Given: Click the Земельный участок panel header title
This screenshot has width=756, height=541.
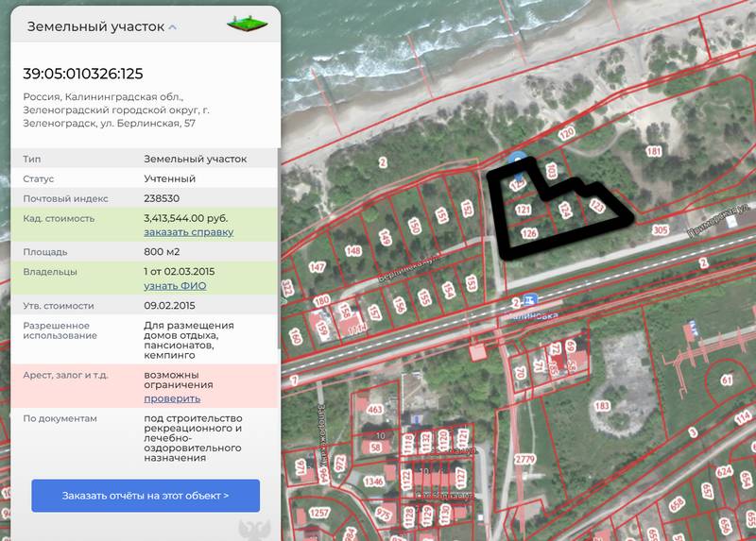Looking at the screenshot, I should 94,26.
